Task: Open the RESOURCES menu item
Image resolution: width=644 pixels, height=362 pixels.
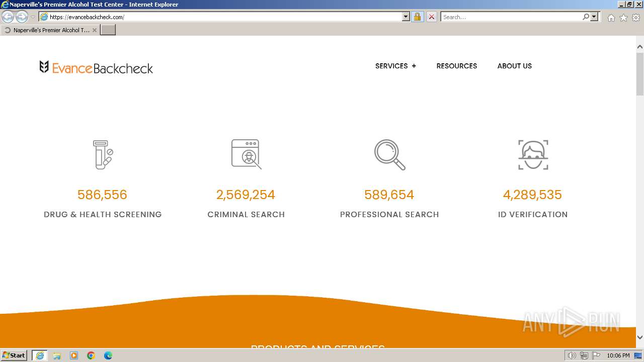Action: tap(456, 66)
